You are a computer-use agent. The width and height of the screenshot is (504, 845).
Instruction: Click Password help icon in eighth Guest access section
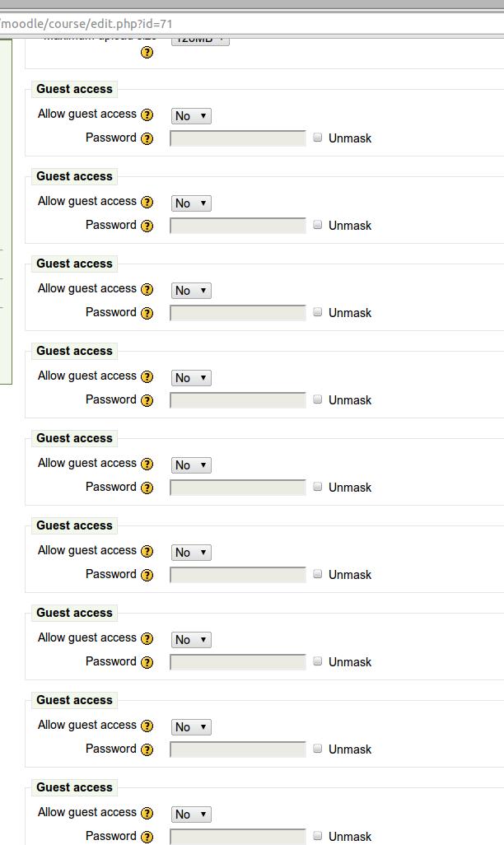click(x=147, y=749)
